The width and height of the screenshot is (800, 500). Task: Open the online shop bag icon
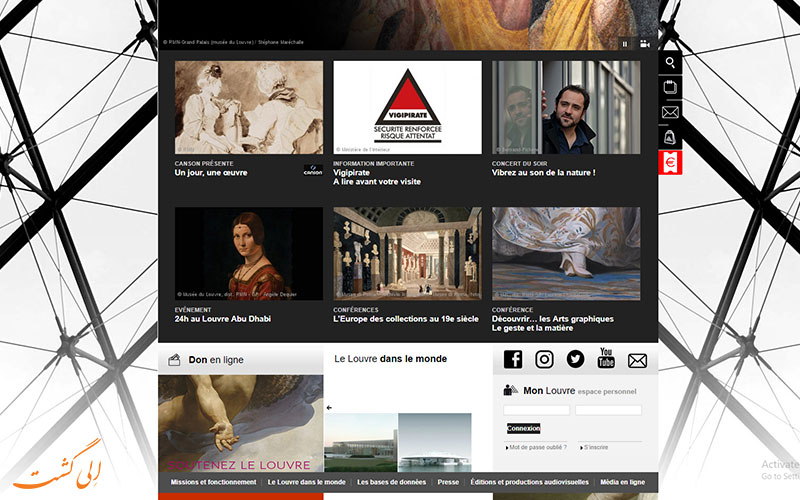pyautogui.click(x=670, y=137)
